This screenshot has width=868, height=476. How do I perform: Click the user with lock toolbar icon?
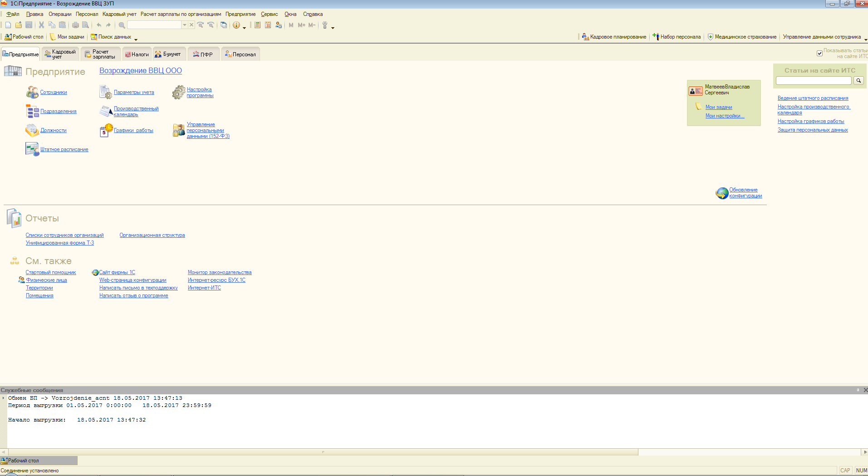pos(279,25)
